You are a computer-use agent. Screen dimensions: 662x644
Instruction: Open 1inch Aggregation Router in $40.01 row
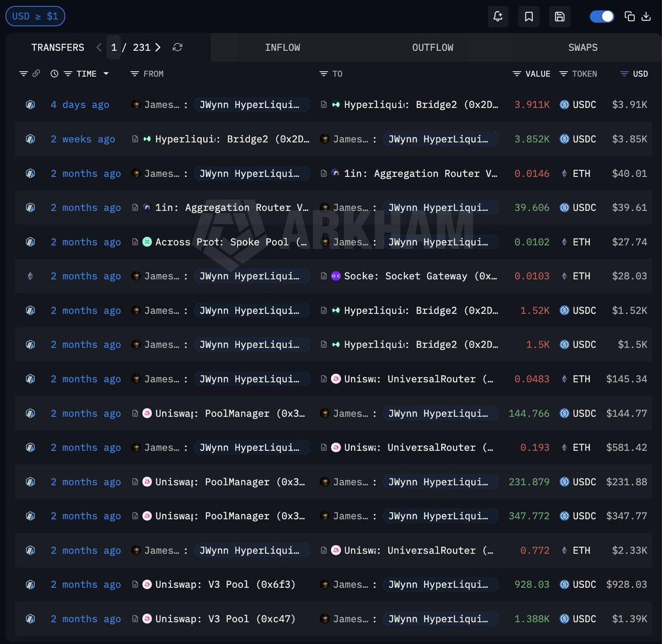420,173
